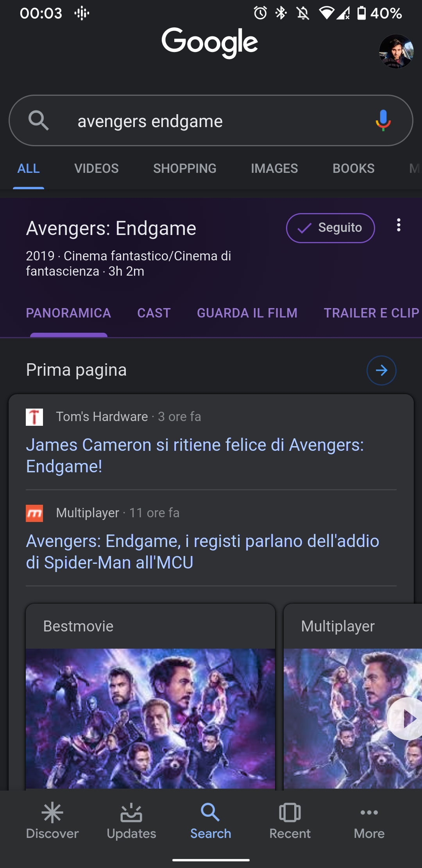Open the CAST tab of the movie panel
422x868 pixels.
(x=154, y=313)
